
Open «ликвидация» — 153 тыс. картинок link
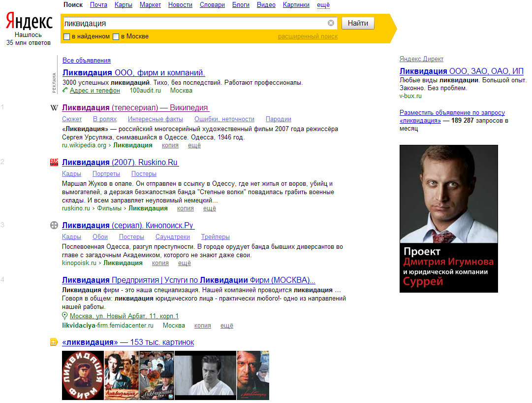click(x=128, y=342)
